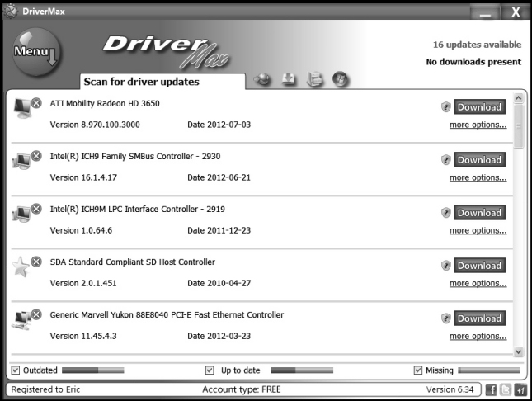
Task: Click the network icon for Marvell Yukon Ethernet
Action: tap(21, 320)
